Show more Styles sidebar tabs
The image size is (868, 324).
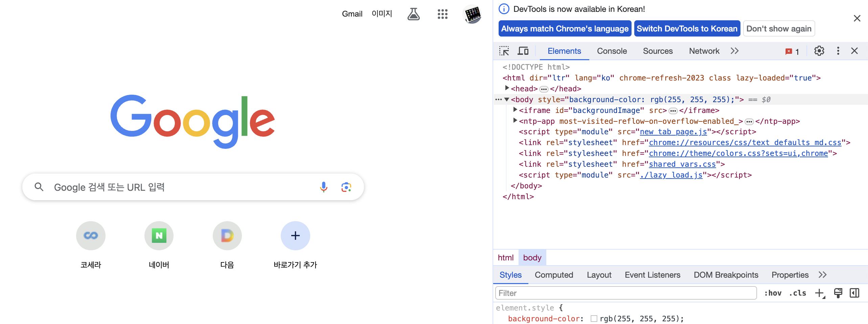pyautogui.click(x=822, y=275)
